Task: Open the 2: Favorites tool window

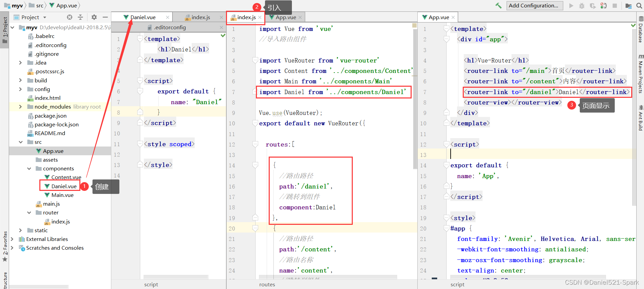Action: [5, 246]
